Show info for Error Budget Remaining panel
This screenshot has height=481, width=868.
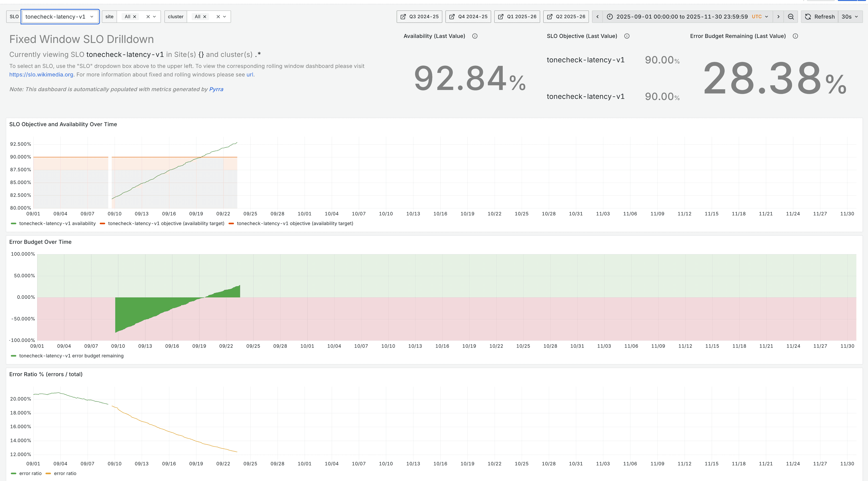pyautogui.click(x=795, y=36)
